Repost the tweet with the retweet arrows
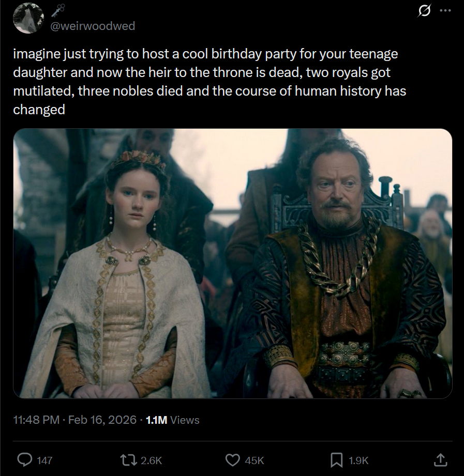Screen dimensions: 464x476 point(127,459)
